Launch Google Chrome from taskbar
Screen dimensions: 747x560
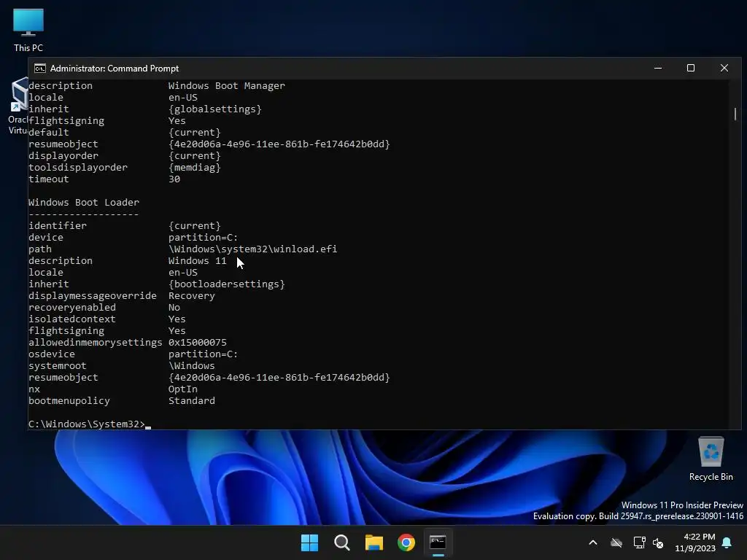tap(406, 542)
